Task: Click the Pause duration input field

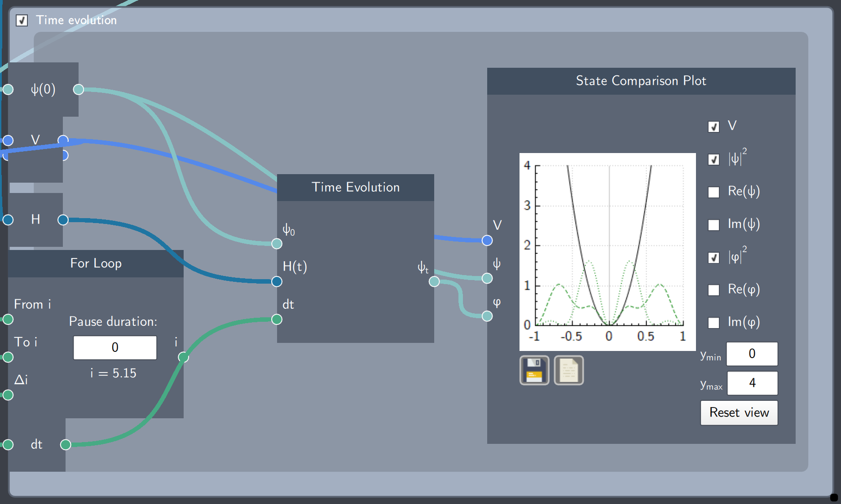Action: pos(115,347)
